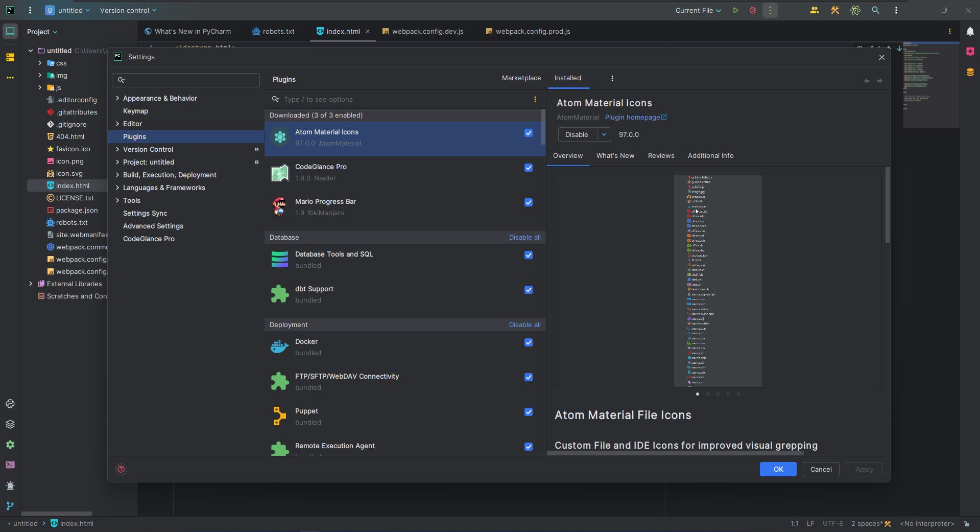Expand the Appearance & Behavior settings section
980x532 pixels.
[x=117, y=98]
